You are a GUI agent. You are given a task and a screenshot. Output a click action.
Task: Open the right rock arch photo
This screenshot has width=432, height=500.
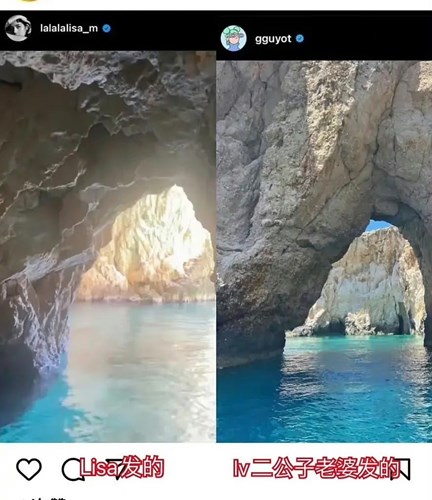click(324, 252)
